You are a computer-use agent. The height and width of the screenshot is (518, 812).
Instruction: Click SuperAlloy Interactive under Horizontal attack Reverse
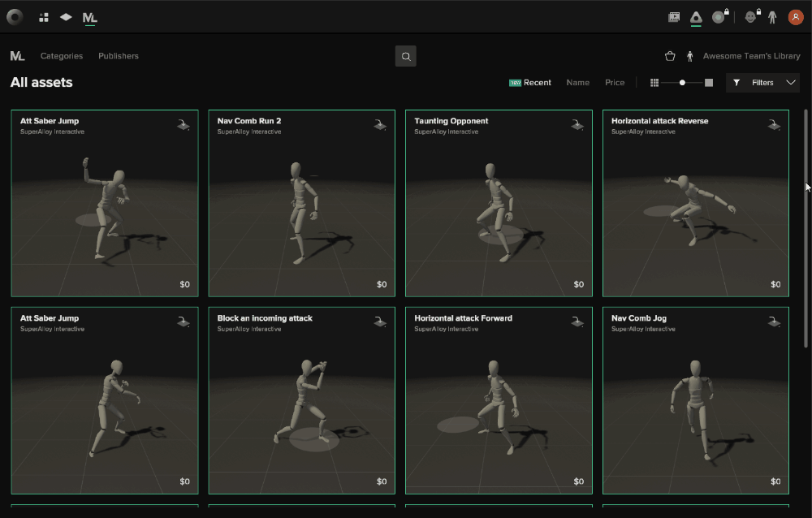click(643, 132)
